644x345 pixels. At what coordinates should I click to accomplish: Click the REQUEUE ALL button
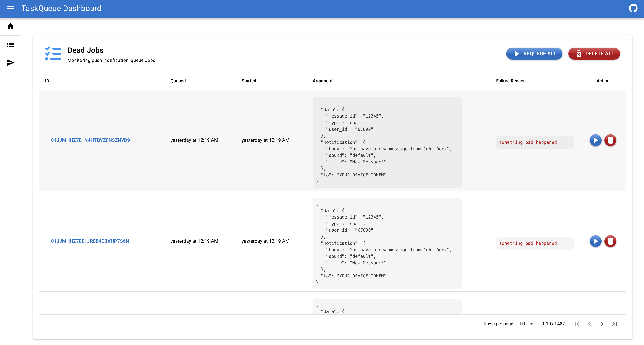tap(534, 53)
